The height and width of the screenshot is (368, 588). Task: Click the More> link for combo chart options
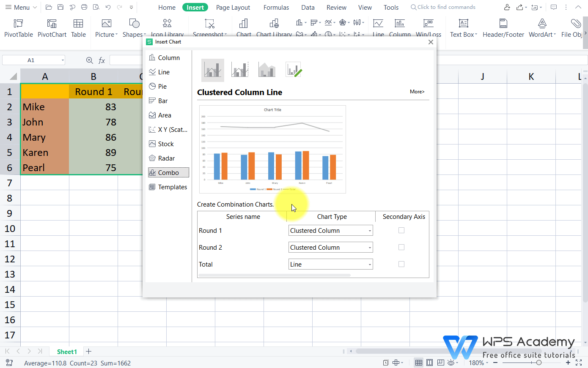click(417, 92)
